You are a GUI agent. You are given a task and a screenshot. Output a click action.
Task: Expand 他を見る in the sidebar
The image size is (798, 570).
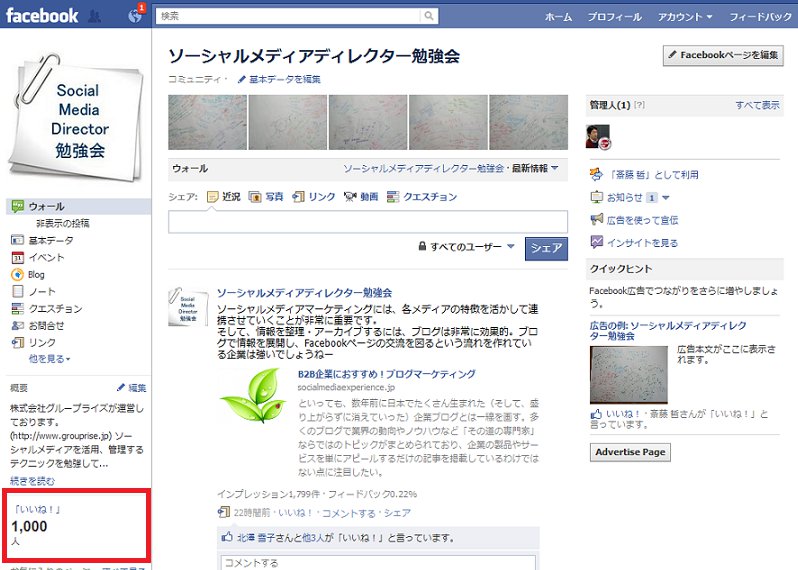click(x=49, y=359)
